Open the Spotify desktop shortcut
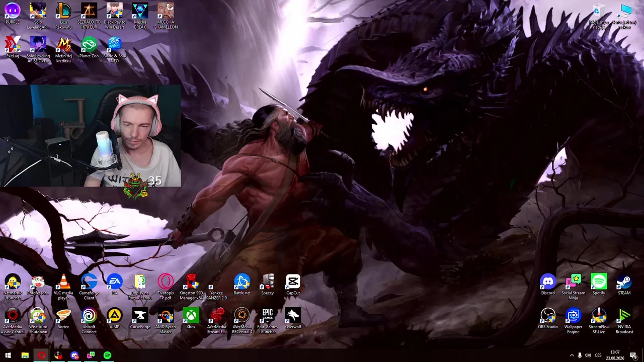The image size is (644, 362). point(599,285)
